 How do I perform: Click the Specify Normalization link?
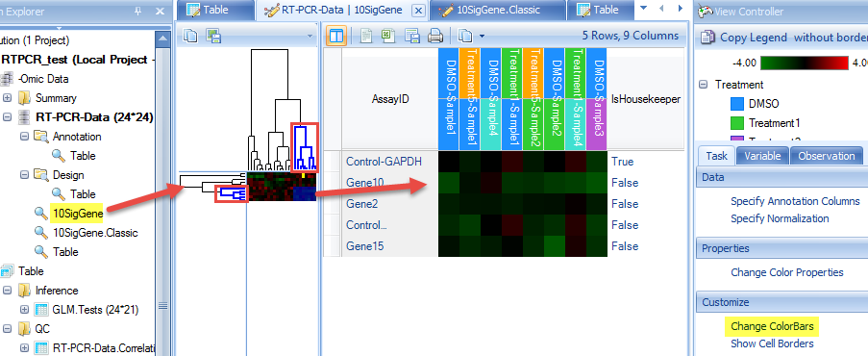click(x=780, y=218)
